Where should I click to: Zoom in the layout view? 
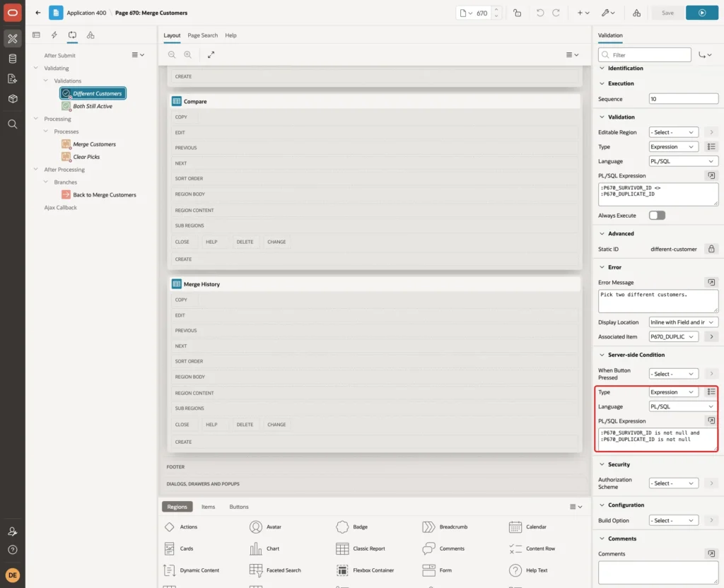[x=187, y=54]
